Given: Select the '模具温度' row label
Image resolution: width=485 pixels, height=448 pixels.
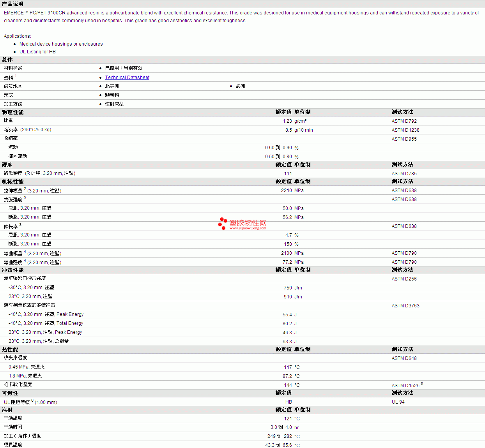Looking at the screenshot, I should (x=13, y=445).
